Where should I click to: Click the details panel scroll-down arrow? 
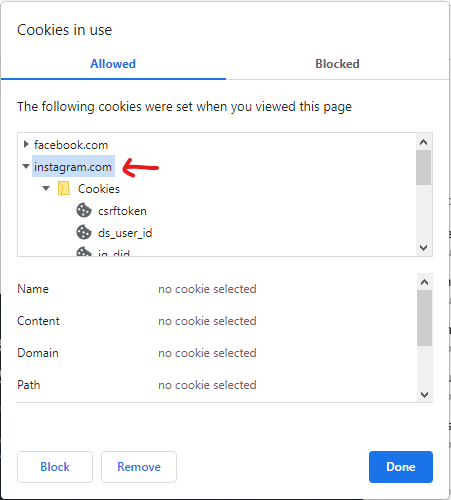(x=424, y=395)
